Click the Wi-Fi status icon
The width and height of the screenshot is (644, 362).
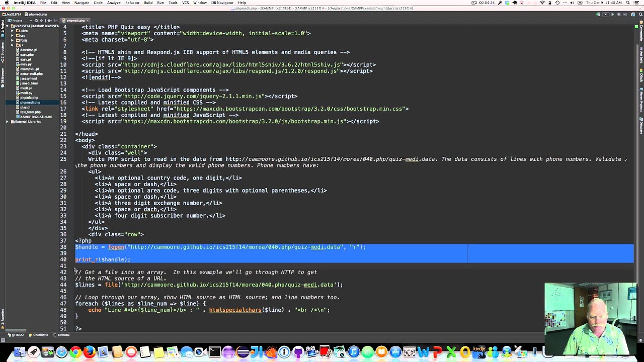[x=542, y=3]
